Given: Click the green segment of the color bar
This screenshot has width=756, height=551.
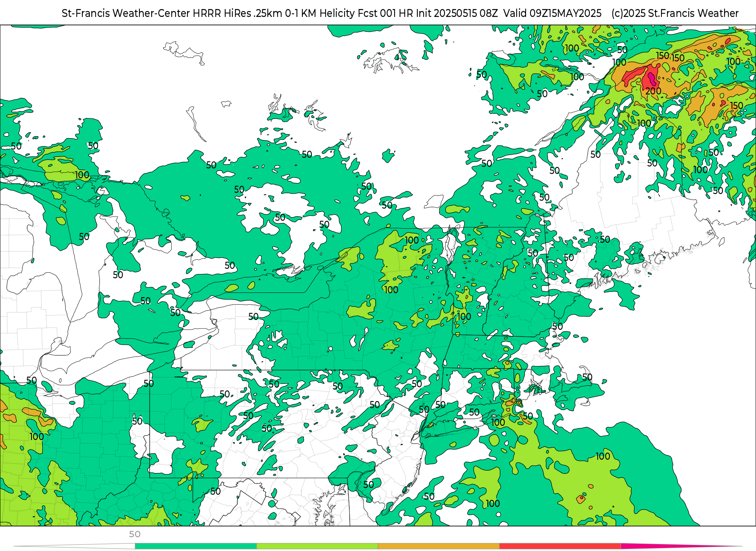Looking at the screenshot, I should pyautogui.click(x=196, y=546).
